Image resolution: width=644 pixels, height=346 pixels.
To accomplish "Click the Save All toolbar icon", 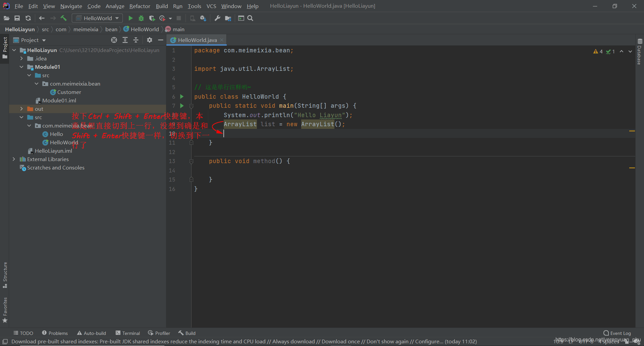I will coord(17,18).
